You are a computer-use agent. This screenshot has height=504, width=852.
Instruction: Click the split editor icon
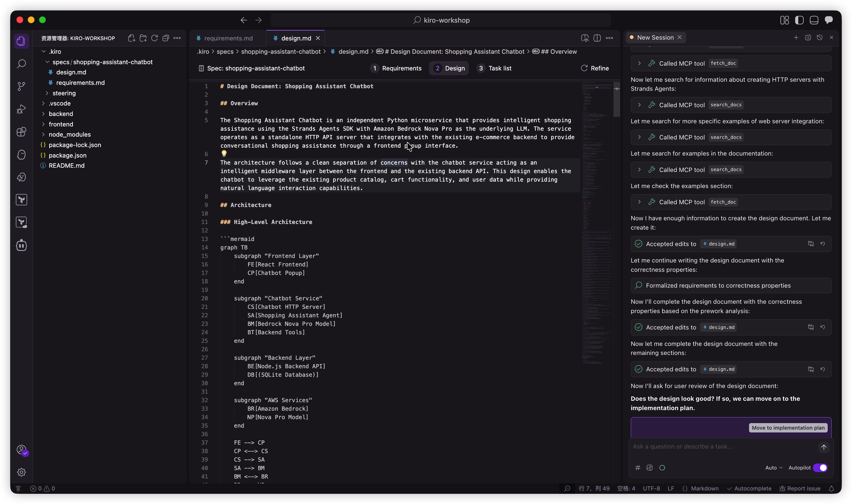tap(597, 38)
